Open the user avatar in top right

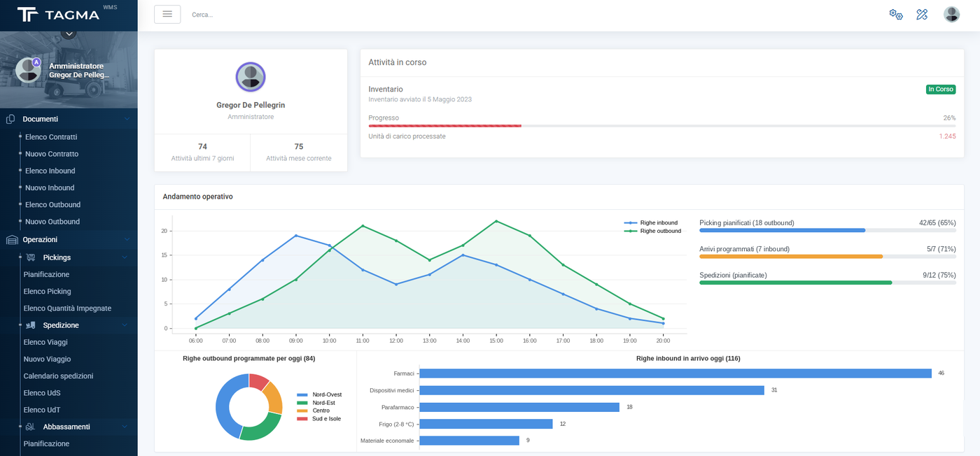pos(951,15)
